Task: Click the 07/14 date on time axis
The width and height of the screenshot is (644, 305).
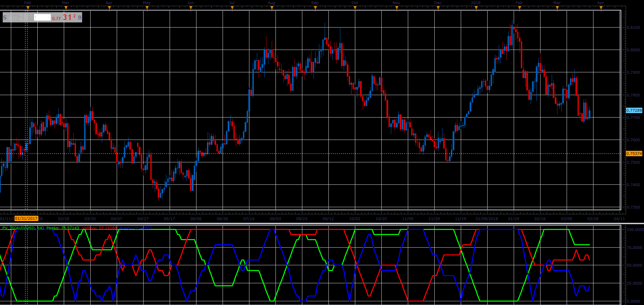Action: tap(249, 219)
